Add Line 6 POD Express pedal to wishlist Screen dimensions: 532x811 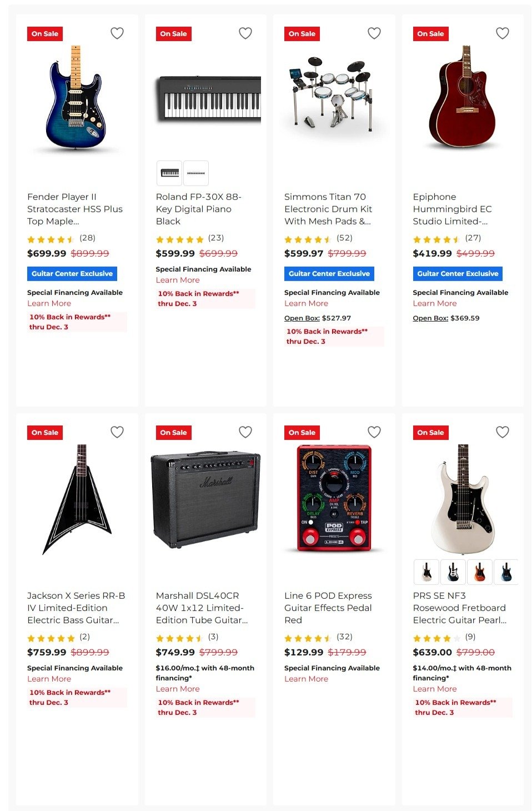pos(374,432)
